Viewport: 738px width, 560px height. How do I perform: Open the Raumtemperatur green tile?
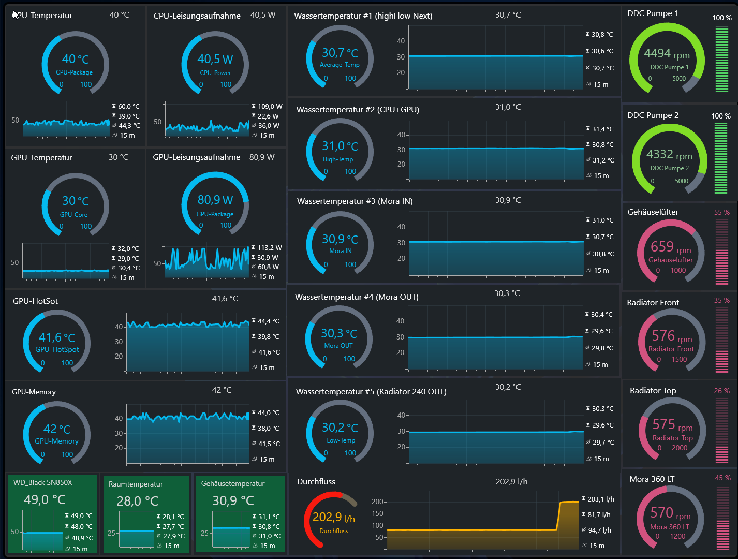146,514
